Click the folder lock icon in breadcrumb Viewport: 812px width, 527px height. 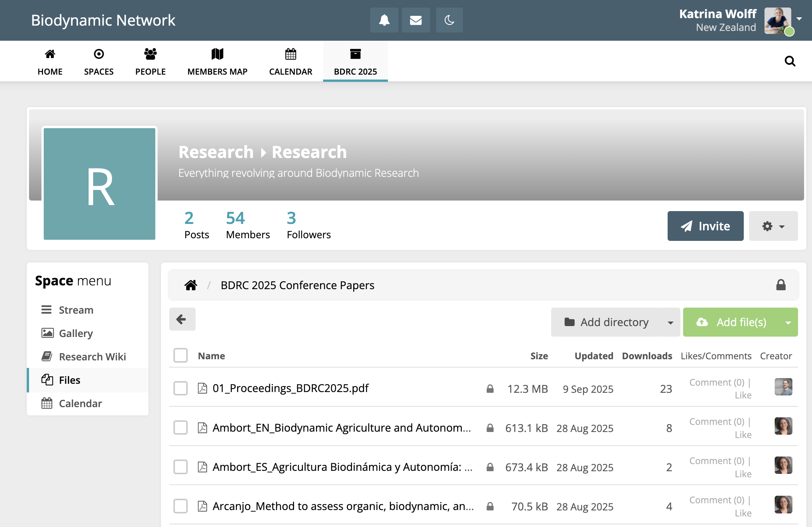[x=781, y=285]
